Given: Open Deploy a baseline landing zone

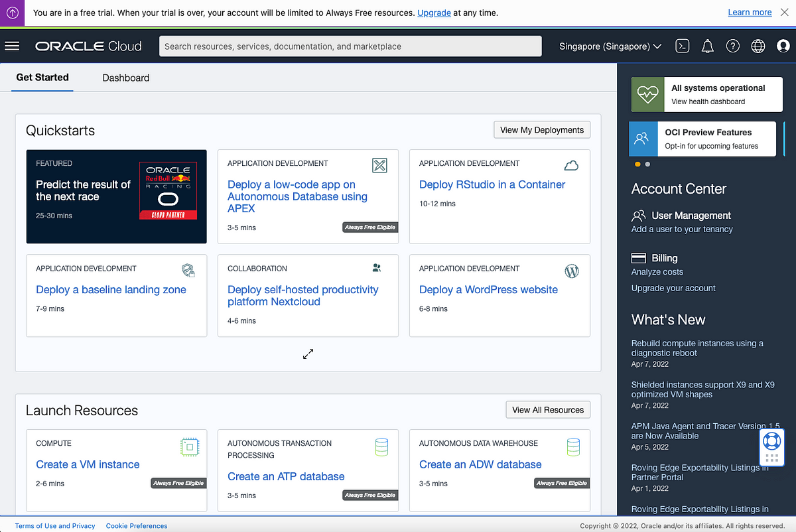Looking at the screenshot, I should point(111,290).
